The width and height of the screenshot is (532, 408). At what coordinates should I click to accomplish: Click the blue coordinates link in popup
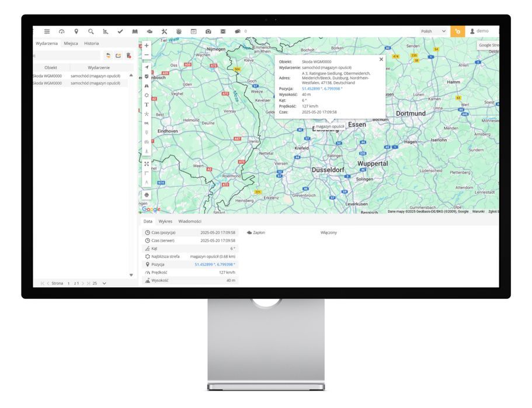[x=322, y=89]
